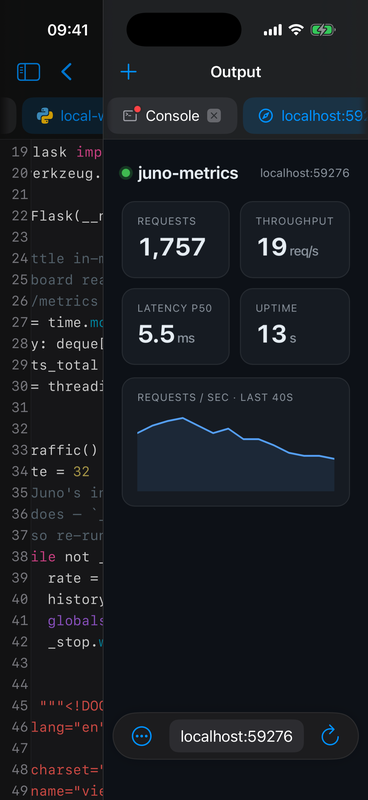Tap the Latency P50 card

[x=176, y=327]
